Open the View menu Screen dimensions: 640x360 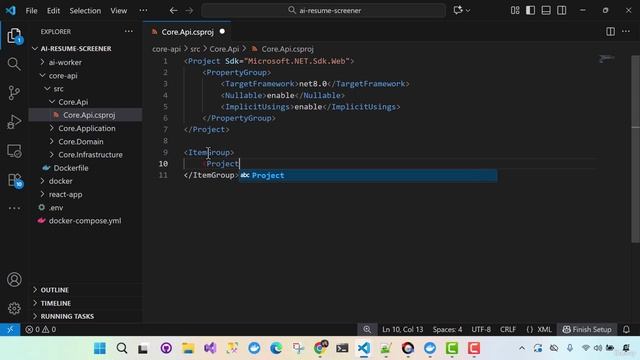click(x=119, y=11)
